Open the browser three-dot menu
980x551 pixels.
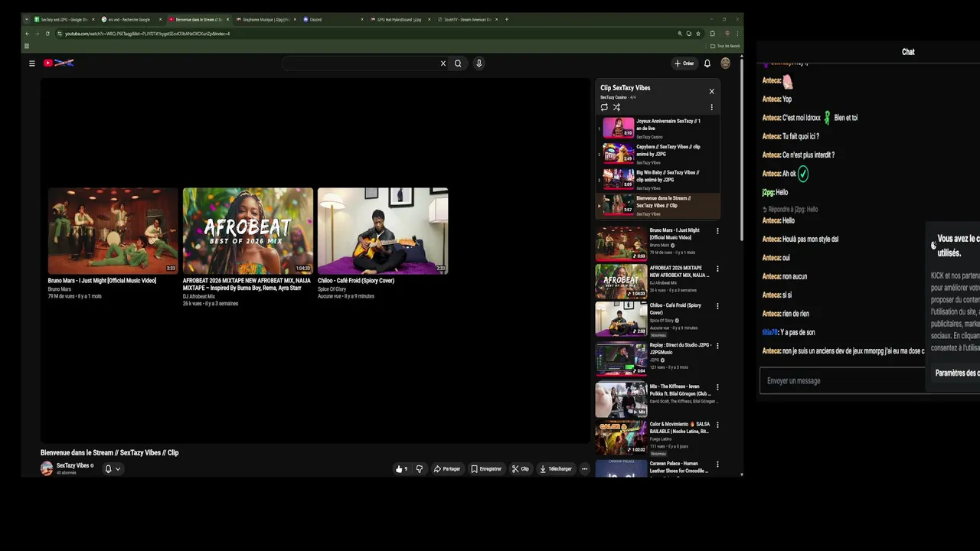click(737, 34)
